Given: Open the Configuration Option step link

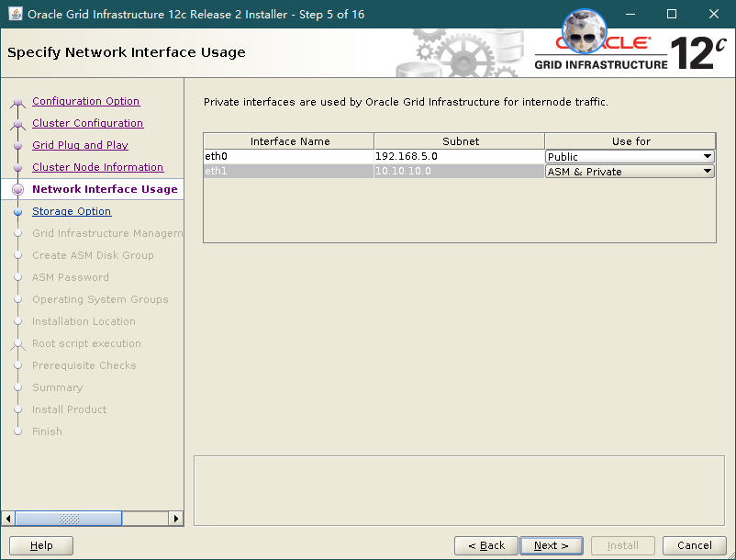Looking at the screenshot, I should (86, 101).
